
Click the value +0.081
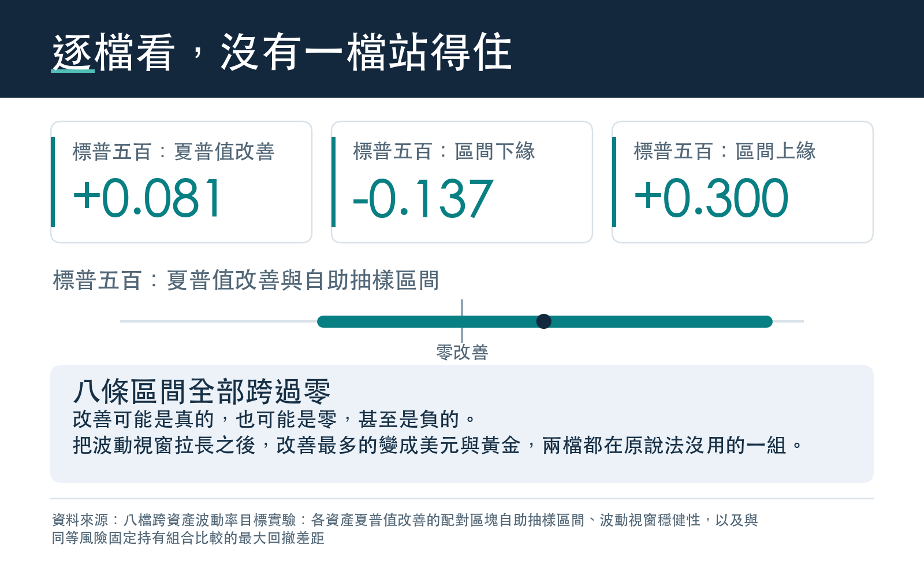147,198
